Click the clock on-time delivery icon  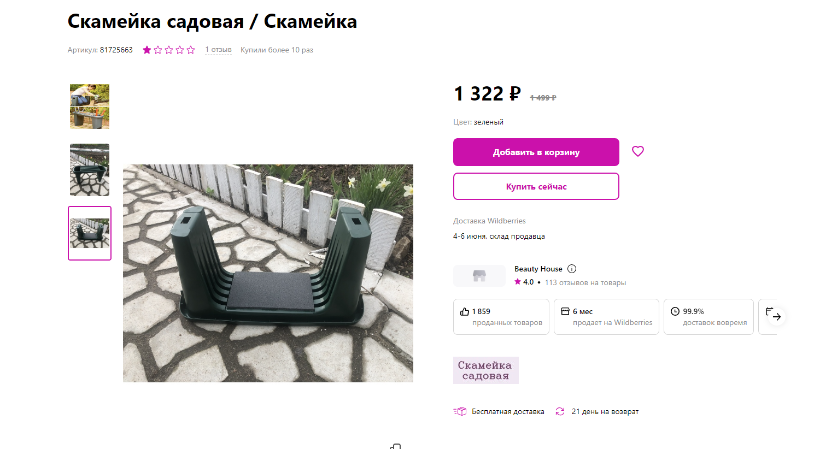tap(675, 312)
